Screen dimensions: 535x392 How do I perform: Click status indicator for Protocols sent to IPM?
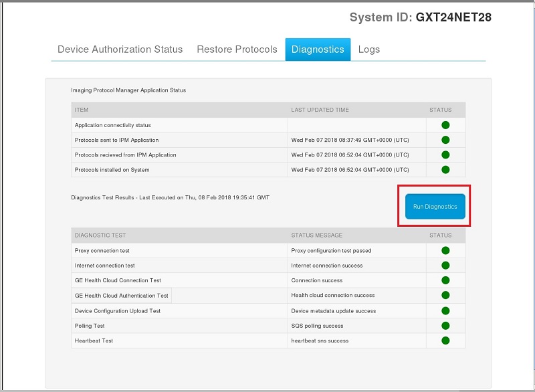(x=445, y=140)
